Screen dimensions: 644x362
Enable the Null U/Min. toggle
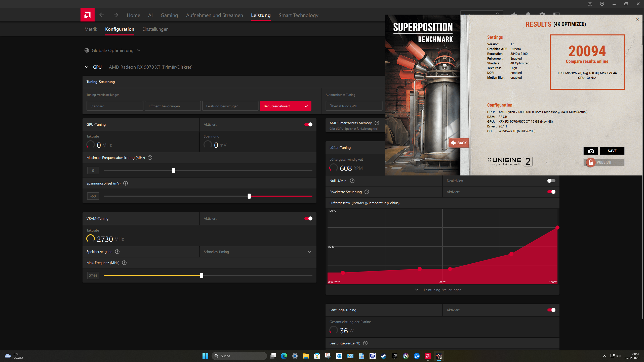pyautogui.click(x=551, y=181)
